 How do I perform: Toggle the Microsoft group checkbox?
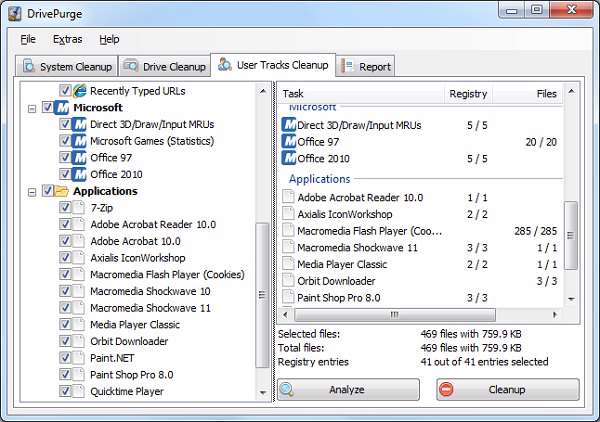47,108
